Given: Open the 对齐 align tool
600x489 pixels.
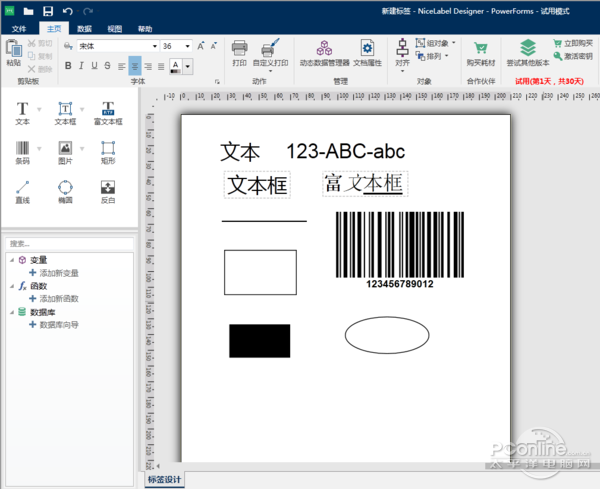Looking at the screenshot, I should (x=402, y=55).
